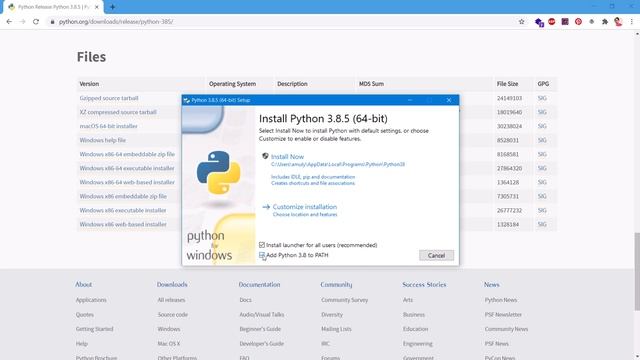Click the address bar URL
Viewport: 640px width, 360px height.
(x=116, y=22)
